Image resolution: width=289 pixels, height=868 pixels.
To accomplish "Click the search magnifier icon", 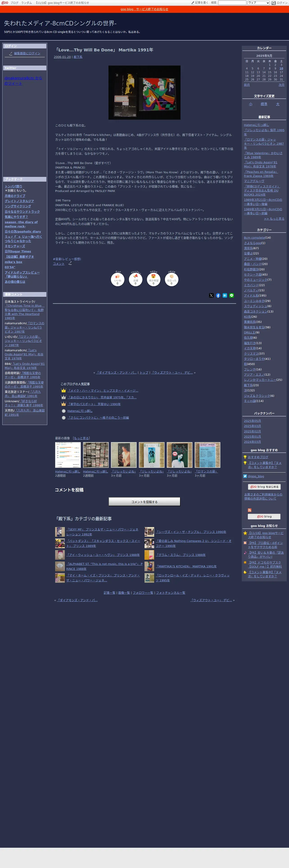I will [x=273, y=3].
